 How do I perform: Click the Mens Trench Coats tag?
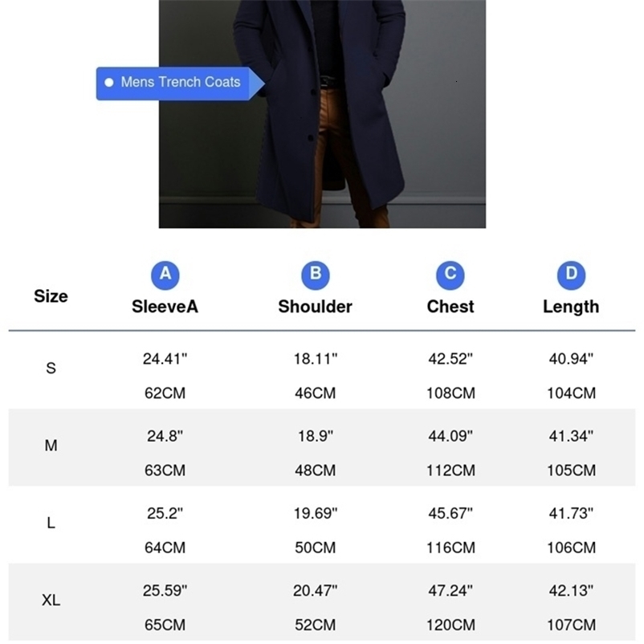tap(180, 83)
